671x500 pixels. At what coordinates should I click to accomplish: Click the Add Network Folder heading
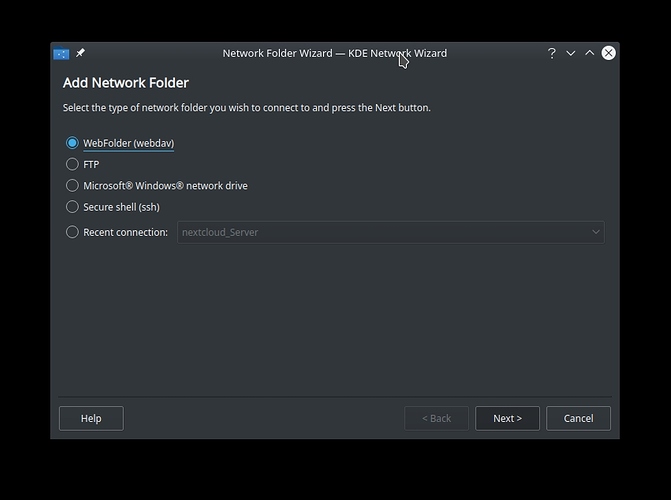(126, 83)
